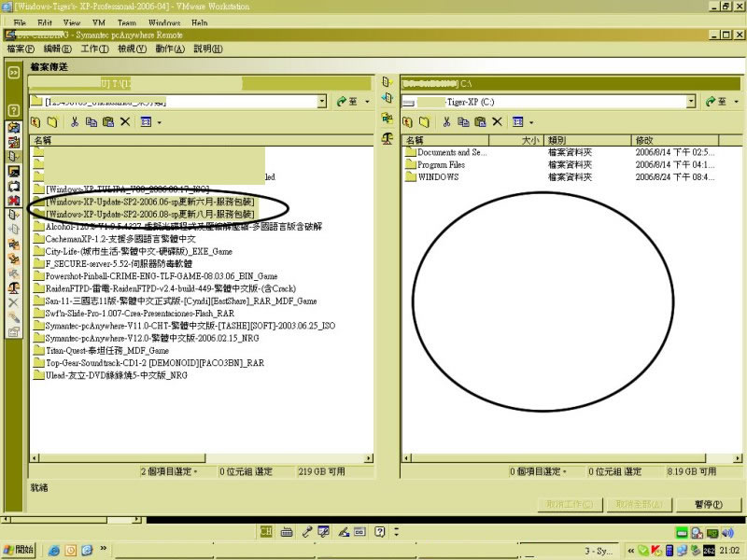Select the 'F_SECURE-server-5.52' folder

tap(113, 264)
